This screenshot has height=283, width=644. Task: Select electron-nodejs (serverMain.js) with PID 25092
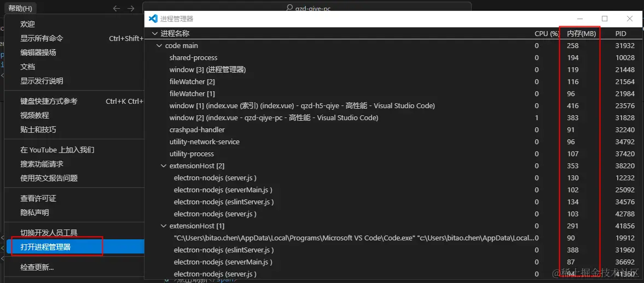[394, 190]
